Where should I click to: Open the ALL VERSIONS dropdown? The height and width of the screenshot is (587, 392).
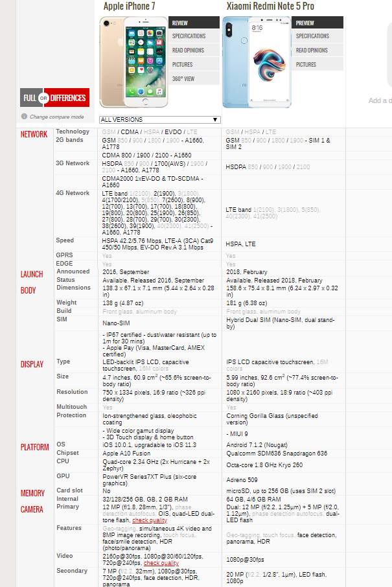click(160, 119)
